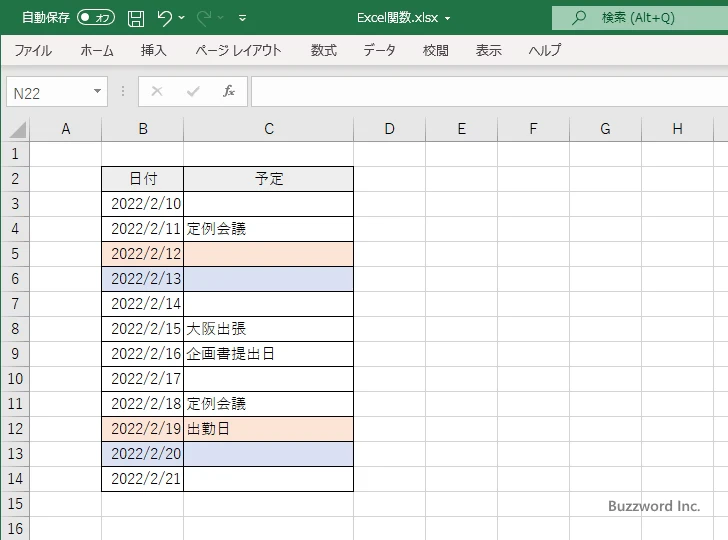The image size is (728, 540).
Task: Open the ページ レイアウト tab
Action: point(238,50)
